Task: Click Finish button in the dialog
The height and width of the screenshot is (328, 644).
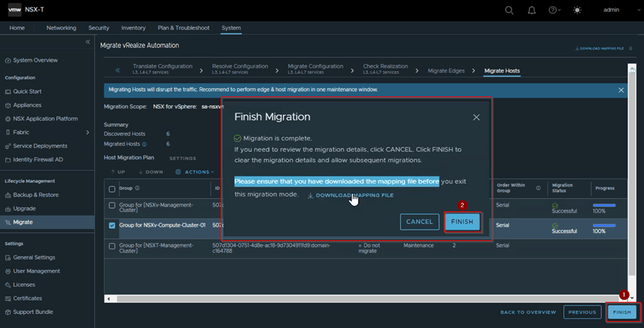Action: [462, 222]
